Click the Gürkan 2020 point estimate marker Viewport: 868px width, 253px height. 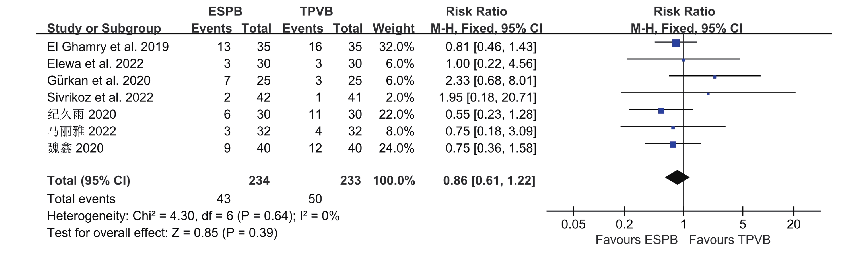pyautogui.click(x=715, y=77)
